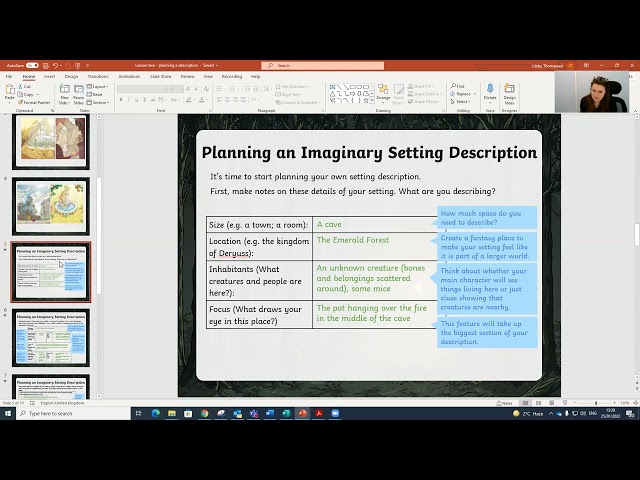Click the Clear All Formatting icon
The height and width of the screenshot is (480, 640).
tap(207, 89)
